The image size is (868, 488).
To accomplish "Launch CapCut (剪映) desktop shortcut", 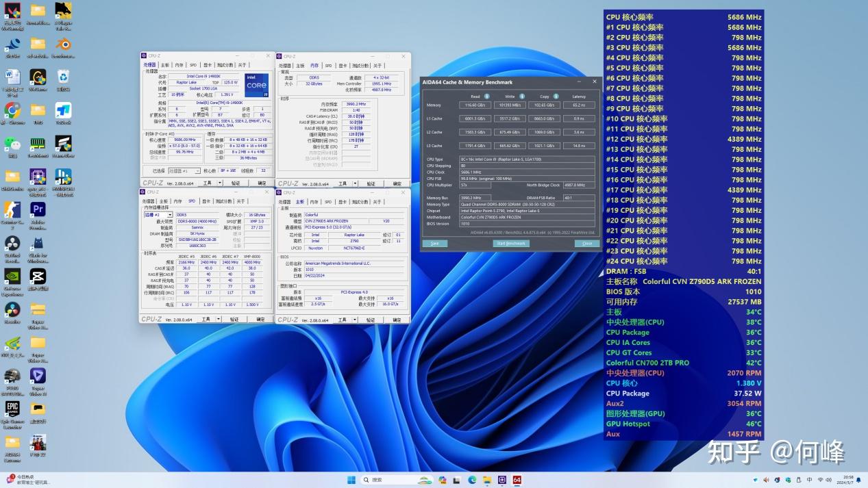I will [x=38, y=277].
